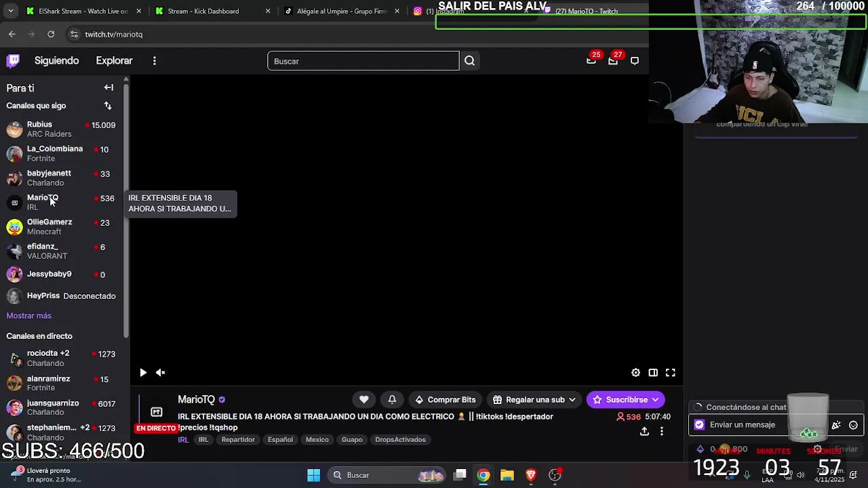Screen dimensions: 868x488
Task: Expand the Regalar una sub dropdown
Action: [535, 400]
